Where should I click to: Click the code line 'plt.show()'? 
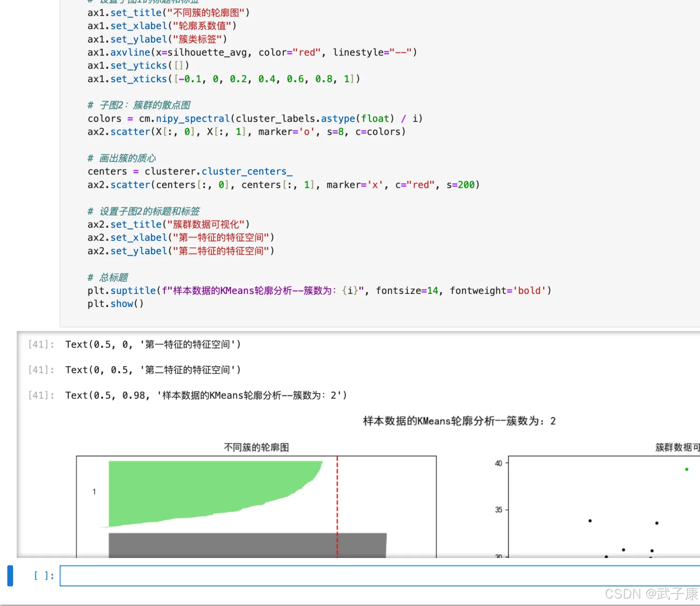[x=116, y=304]
